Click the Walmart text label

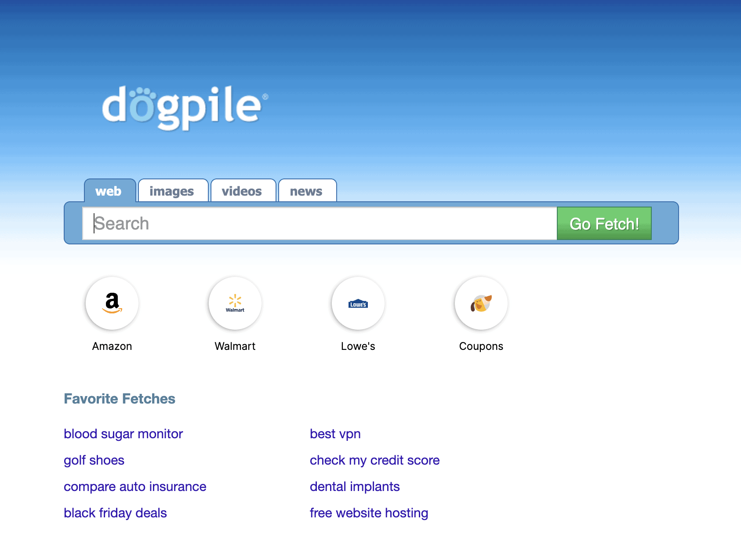(x=235, y=346)
